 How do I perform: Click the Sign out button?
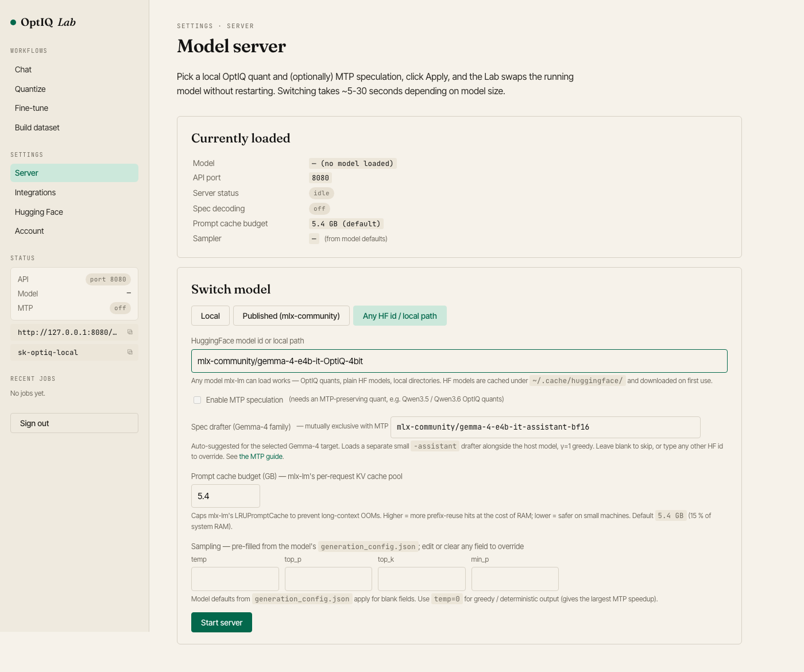point(74,423)
